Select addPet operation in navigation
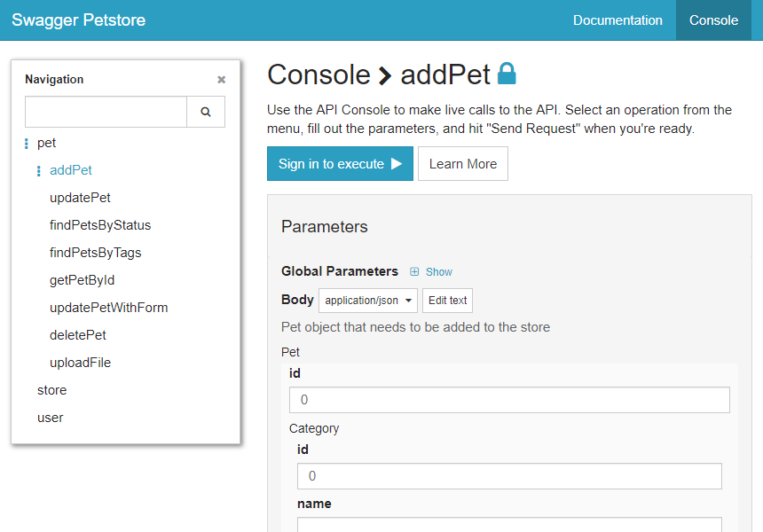 coord(71,170)
